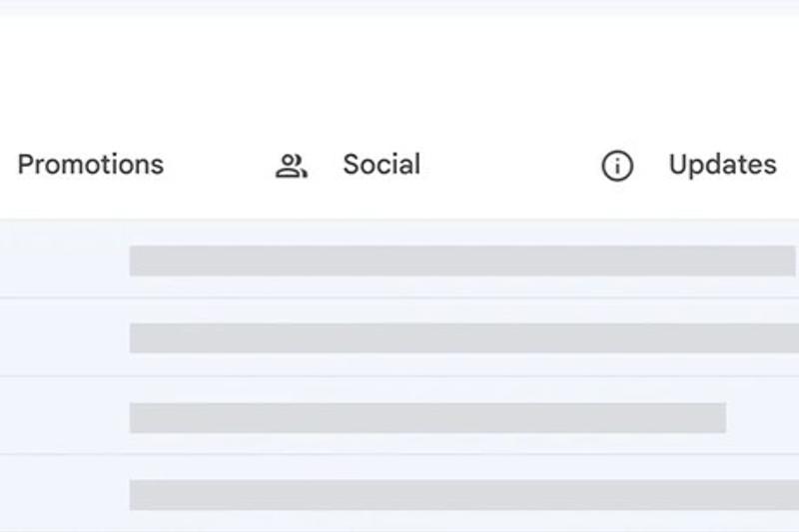This screenshot has width=799, height=532.
Task: Click the empty left margin of the third row
Action: [60, 417]
